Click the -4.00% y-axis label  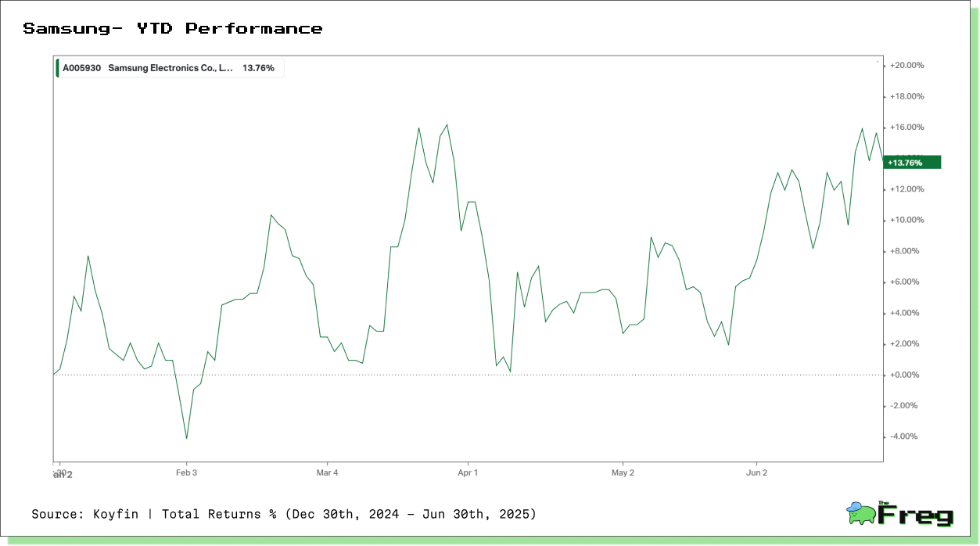[x=904, y=436]
